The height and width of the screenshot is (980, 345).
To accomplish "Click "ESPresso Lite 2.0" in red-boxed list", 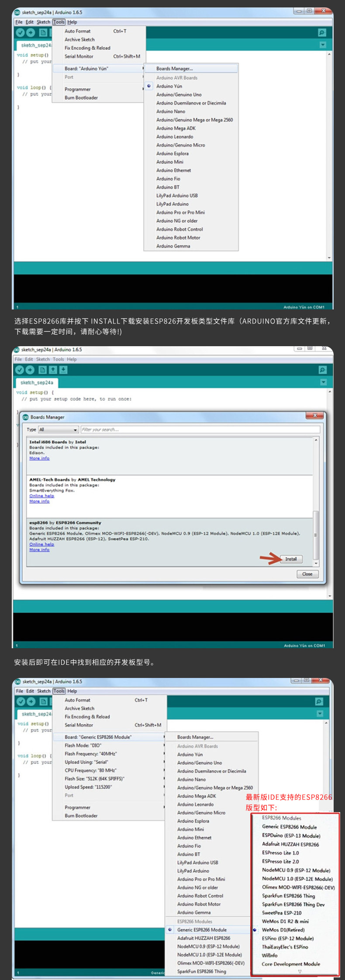I will (x=280, y=862).
